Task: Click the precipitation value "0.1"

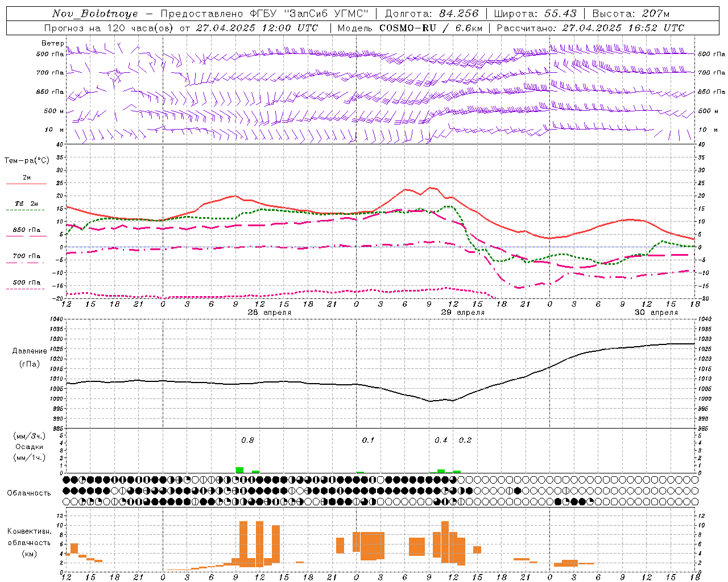Action: coord(368,440)
